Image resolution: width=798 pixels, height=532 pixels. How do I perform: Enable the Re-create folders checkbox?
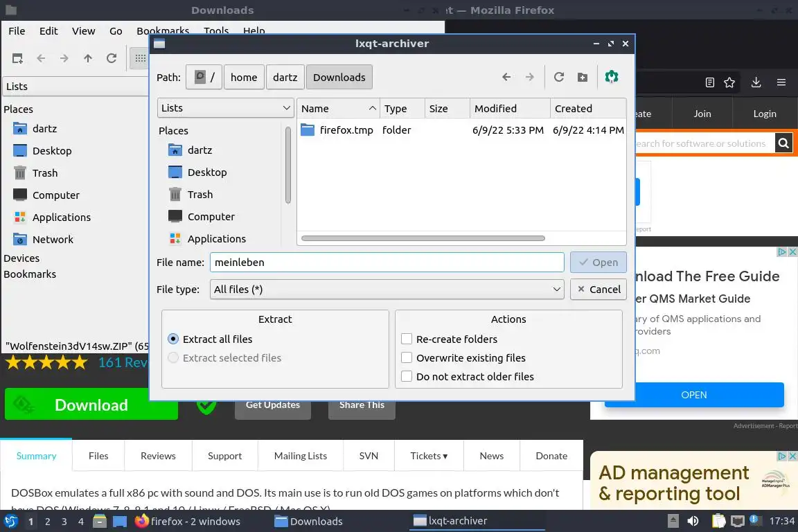(x=407, y=339)
